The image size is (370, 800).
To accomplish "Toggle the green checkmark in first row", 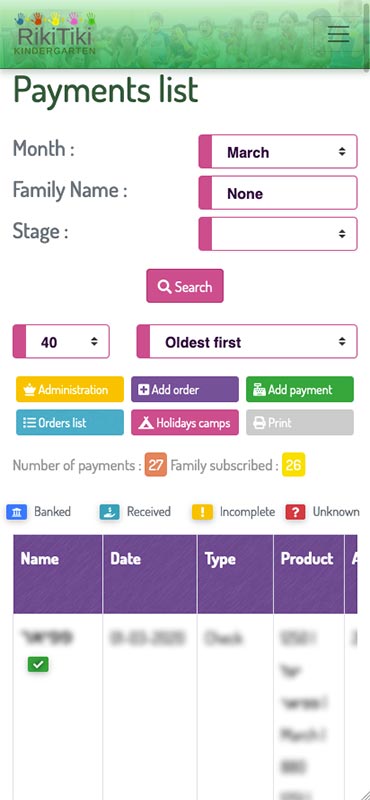I will [x=38, y=664].
